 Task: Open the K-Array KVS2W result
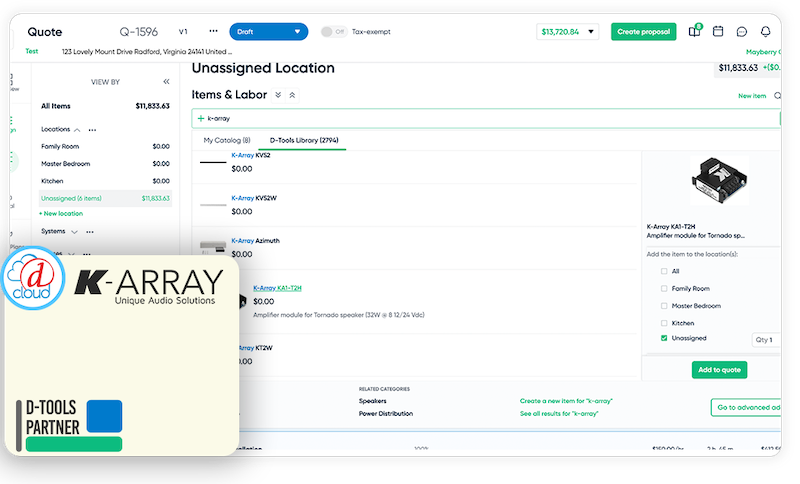[254, 198]
